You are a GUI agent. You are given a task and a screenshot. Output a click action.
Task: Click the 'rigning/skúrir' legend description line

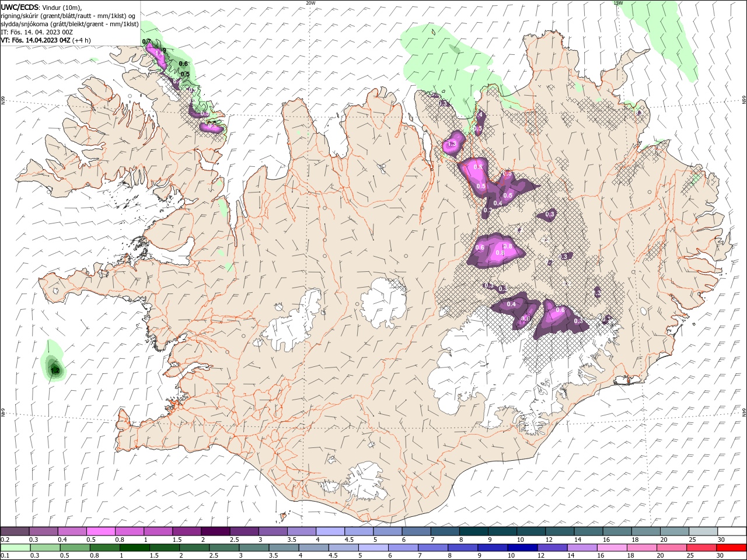68,16
